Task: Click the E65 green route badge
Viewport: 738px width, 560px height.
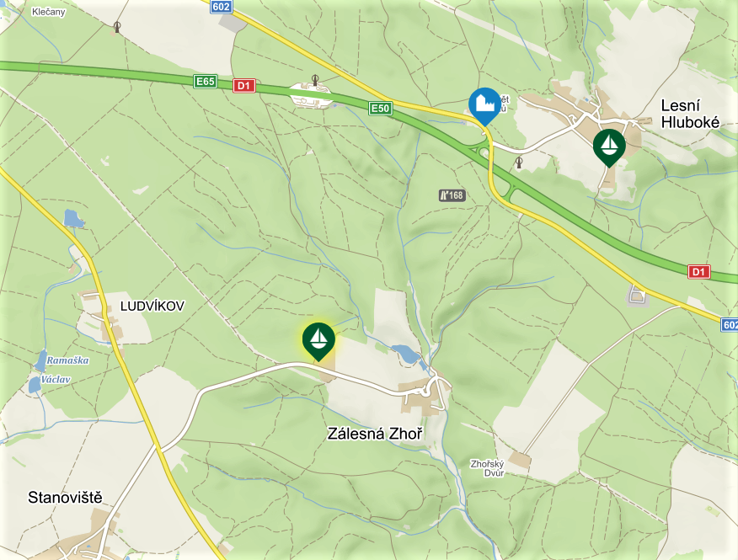Action: pyautogui.click(x=206, y=82)
